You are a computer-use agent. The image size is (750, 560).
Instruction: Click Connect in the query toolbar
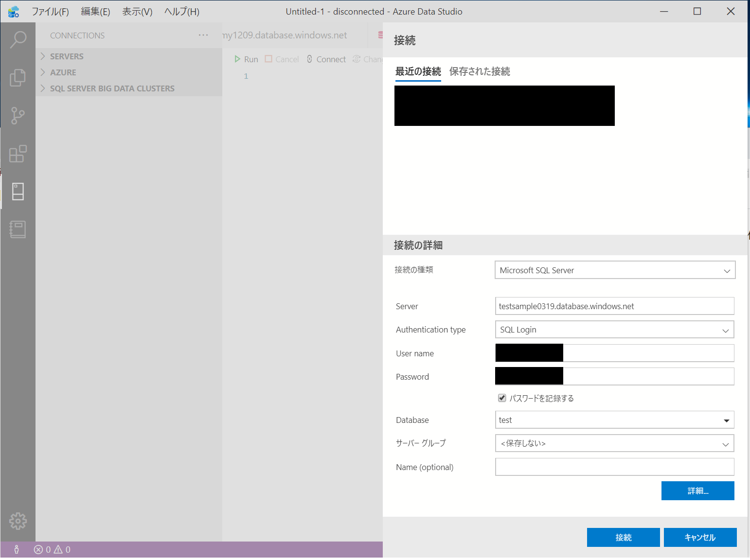click(x=326, y=59)
